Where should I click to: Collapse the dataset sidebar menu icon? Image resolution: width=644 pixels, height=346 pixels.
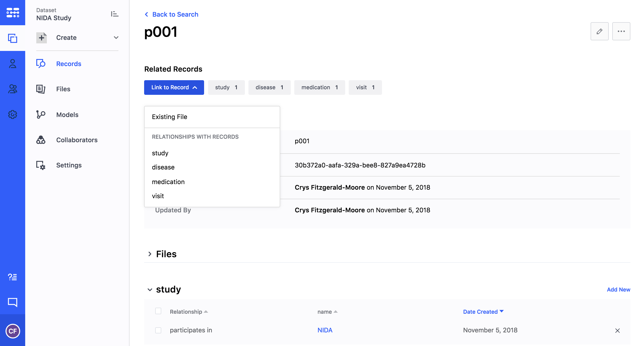point(115,14)
